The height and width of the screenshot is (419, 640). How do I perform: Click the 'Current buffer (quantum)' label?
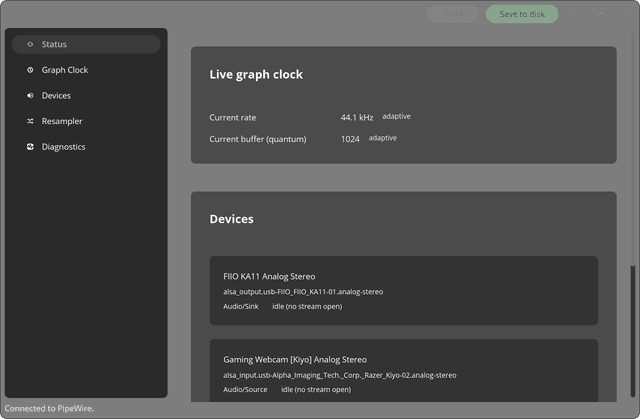tap(258, 139)
